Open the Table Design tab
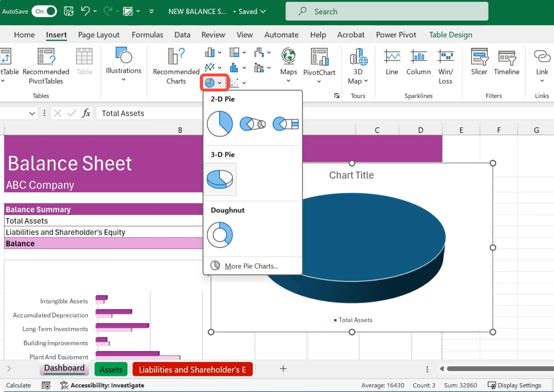Viewport: 554px width, 392px height. coord(450,35)
